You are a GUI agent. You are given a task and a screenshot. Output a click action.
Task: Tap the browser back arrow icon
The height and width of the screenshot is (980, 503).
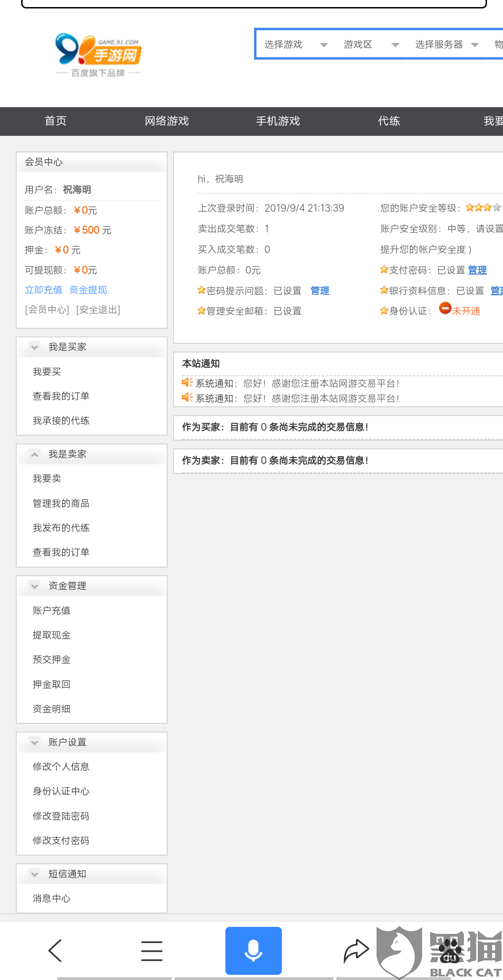pyautogui.click(x=56, y=950)
